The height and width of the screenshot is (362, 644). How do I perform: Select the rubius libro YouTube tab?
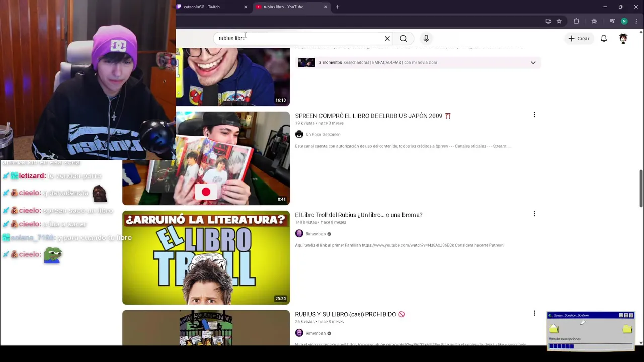(x=291, y=7)
